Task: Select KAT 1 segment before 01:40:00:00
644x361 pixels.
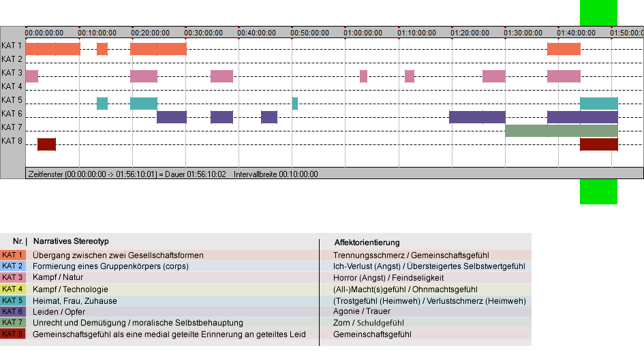Action: pos(564,49)
